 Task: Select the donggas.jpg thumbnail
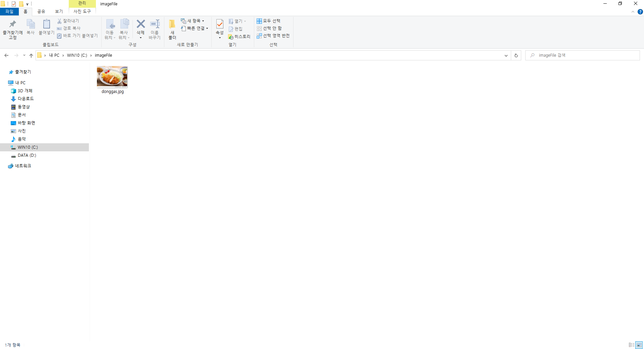click(x=112, y=77)
